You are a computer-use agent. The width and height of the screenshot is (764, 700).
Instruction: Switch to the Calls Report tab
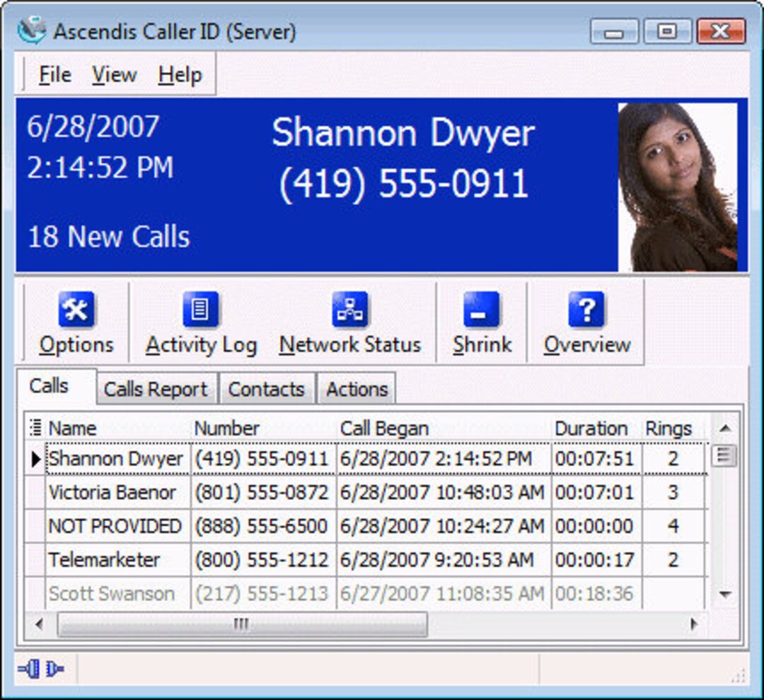pyautogui.click(x=156, y=388)
